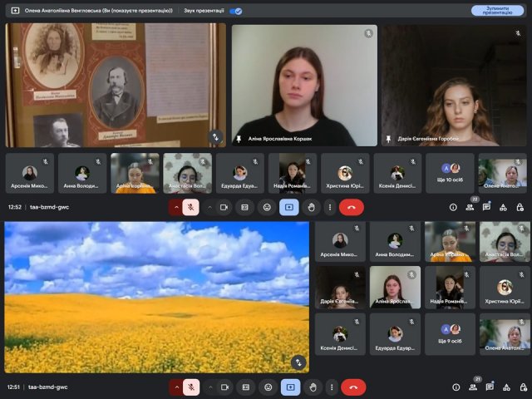Open more options menu in 12:51 toolbar
Image resolution: width=532 pixels, height=399 pixels.
pyautogui.click(x=330, y=387)
